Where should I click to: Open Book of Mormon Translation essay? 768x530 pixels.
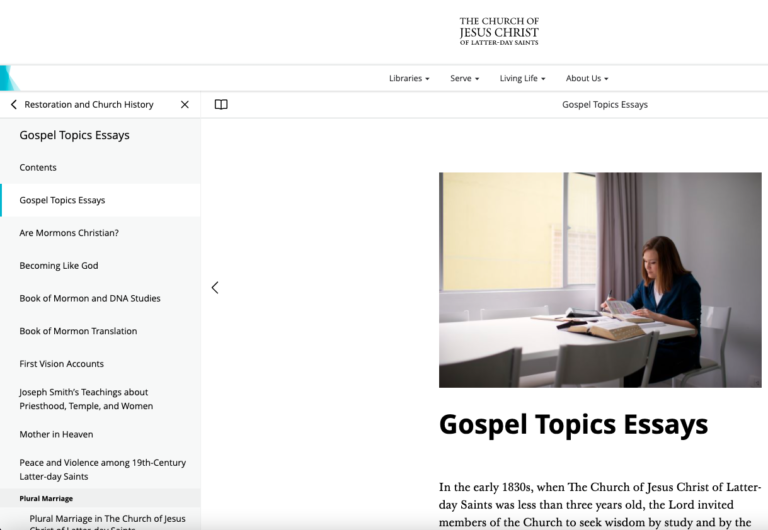78,331
